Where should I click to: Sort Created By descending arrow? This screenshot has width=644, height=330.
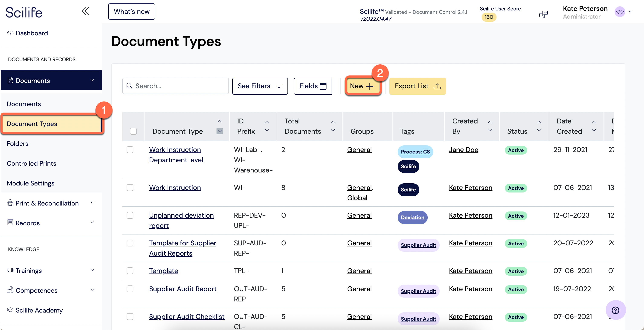point(489,130)
